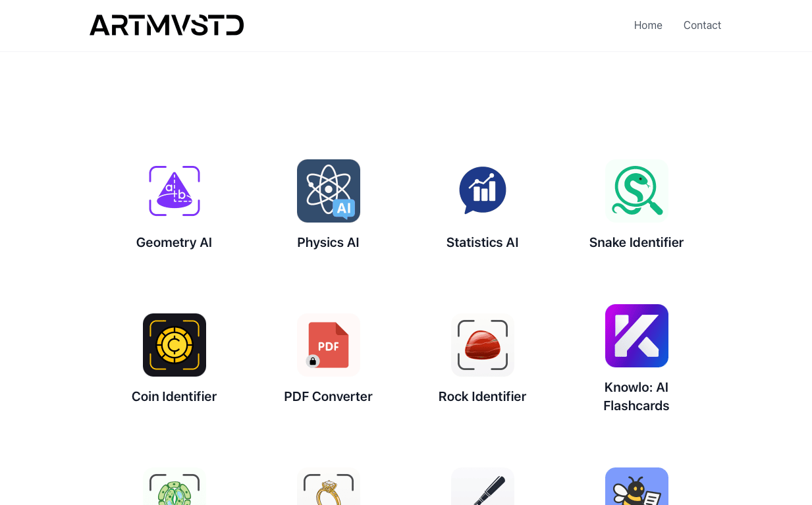Open the Physics AI atom icon

[x=329, y=191]
